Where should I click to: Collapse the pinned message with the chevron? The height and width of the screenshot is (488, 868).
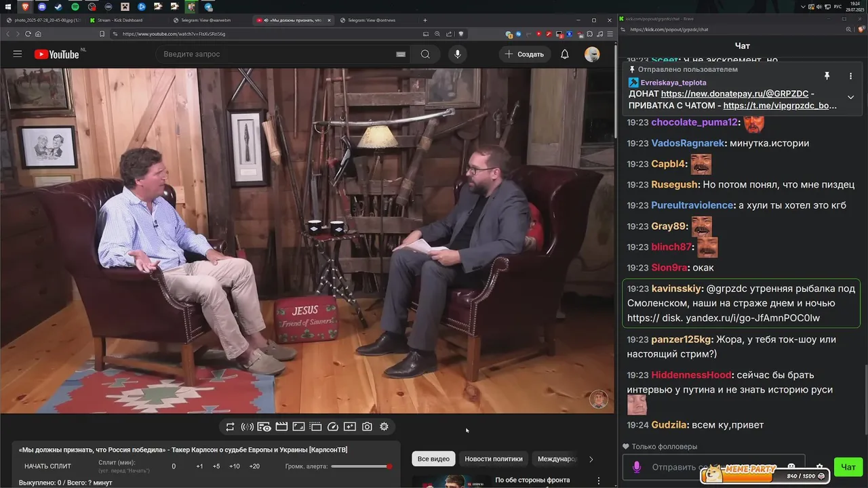click(850, 97)
